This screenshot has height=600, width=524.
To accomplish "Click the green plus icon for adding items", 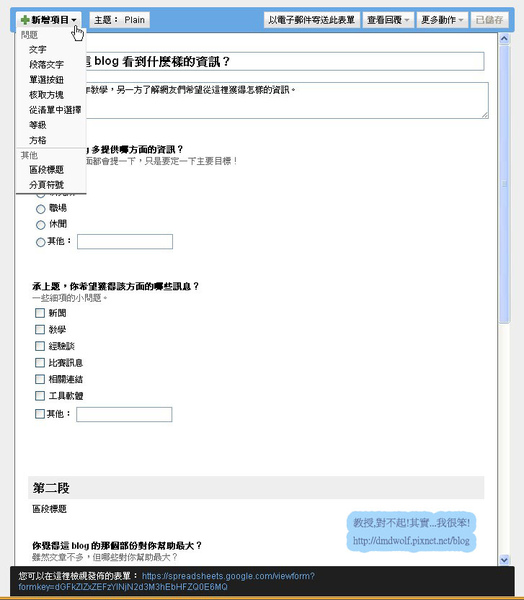I will click(x=25, y=20).
